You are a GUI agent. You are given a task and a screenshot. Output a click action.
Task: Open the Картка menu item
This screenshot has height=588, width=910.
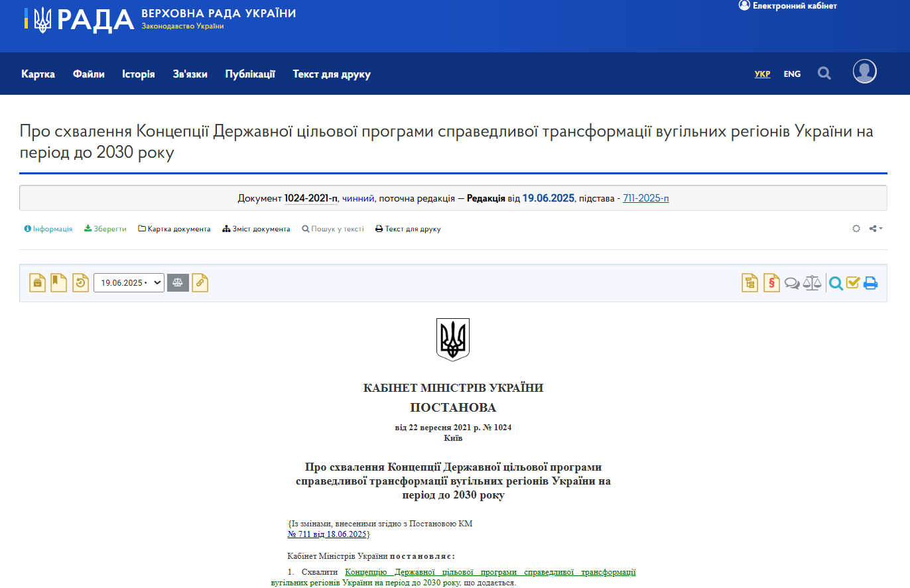click(38, 74)
